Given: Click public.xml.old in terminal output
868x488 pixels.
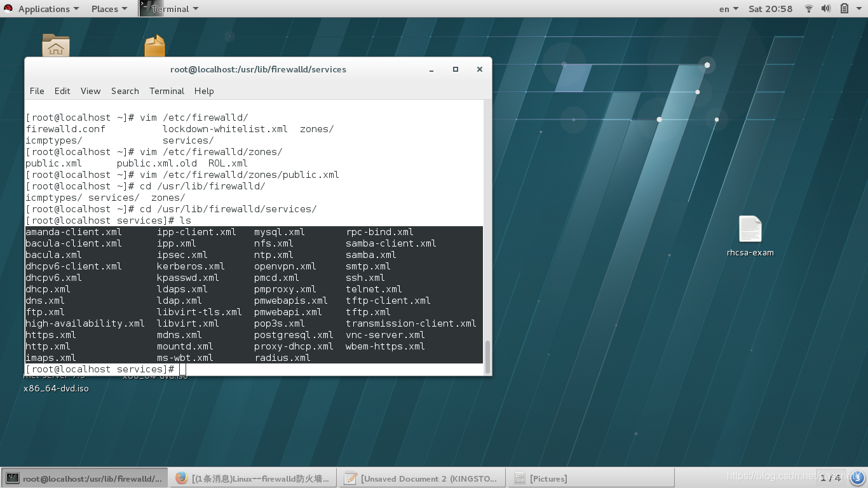Looking at the screenshot, I should pyautogui.click(x=157, y=163).
